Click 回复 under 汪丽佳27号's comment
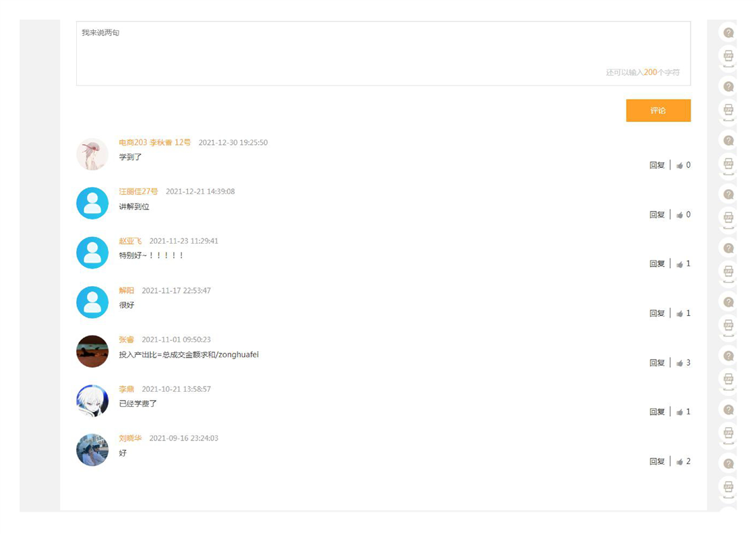Viewport: 756px width, 534px height. tap(656, 215)
